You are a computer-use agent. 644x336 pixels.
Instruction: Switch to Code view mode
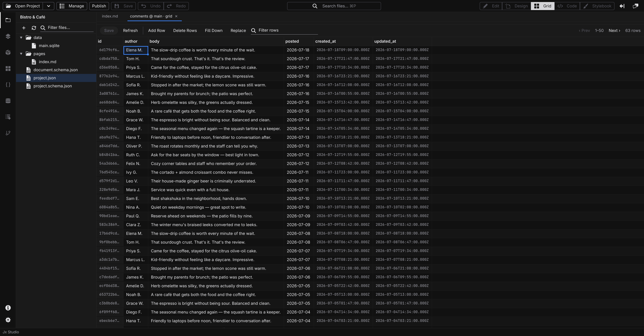[x=567, y=6]
